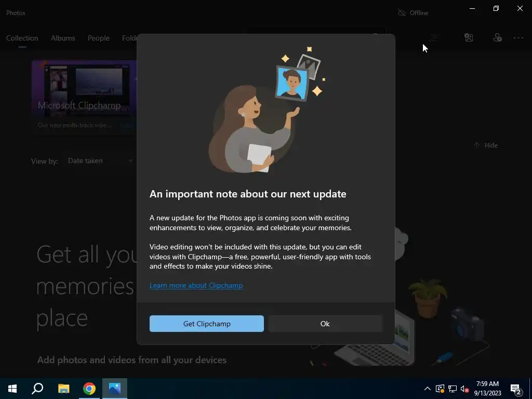The width and height of the screenshot is (532, 399).
Task: Click the network tray icon
Action: (453, 389)
